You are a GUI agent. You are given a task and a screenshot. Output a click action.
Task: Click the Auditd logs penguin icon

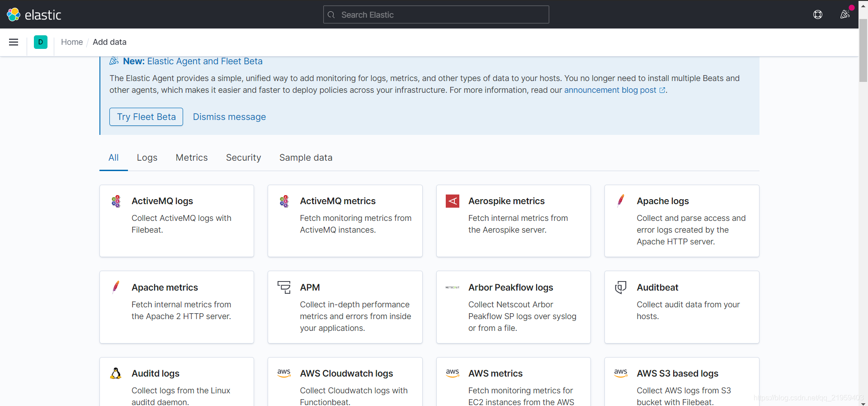(x=116, y=373)
